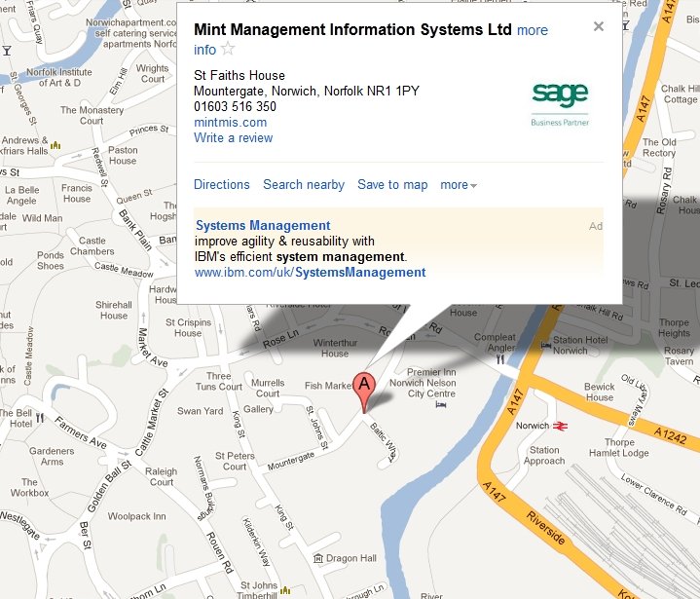700x599 pixels.
Task: Click the La Belle Angele label
Action: click(x=21, y=195)
